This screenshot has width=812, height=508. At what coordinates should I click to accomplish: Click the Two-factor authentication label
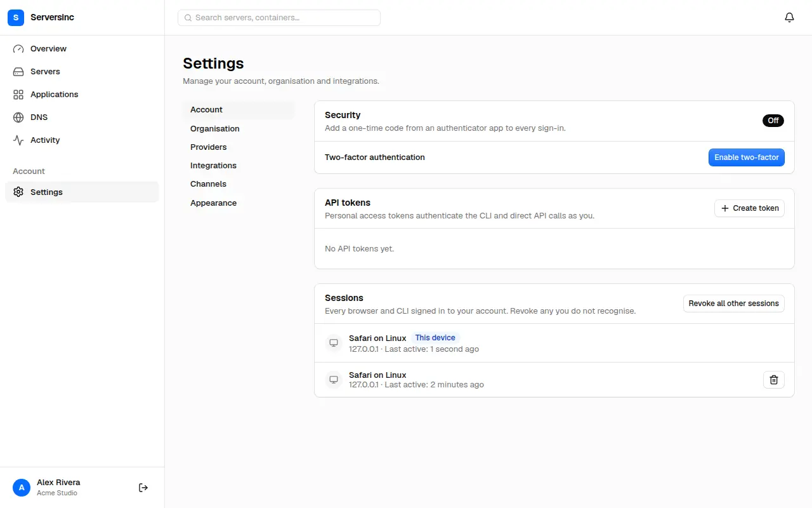point(375,157)
